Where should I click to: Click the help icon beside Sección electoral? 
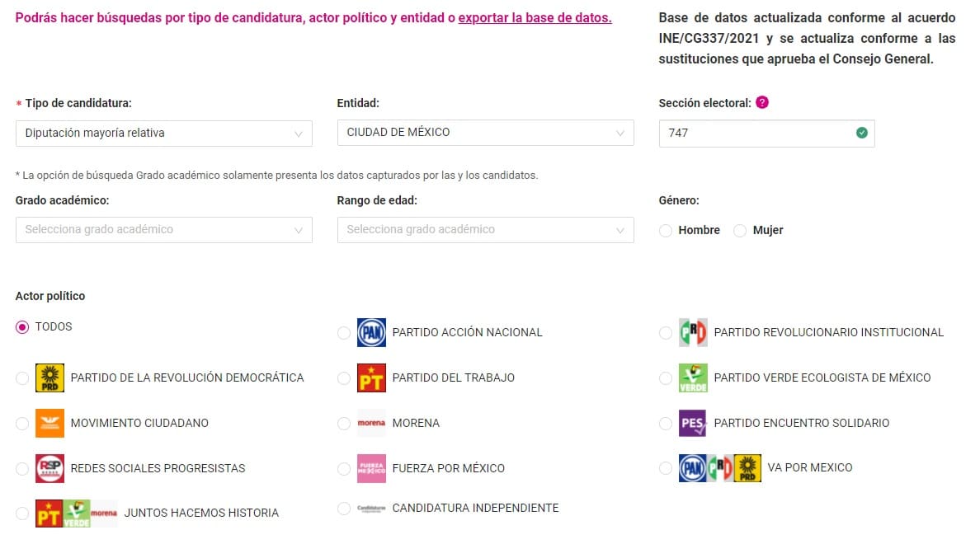click(762, 103)
